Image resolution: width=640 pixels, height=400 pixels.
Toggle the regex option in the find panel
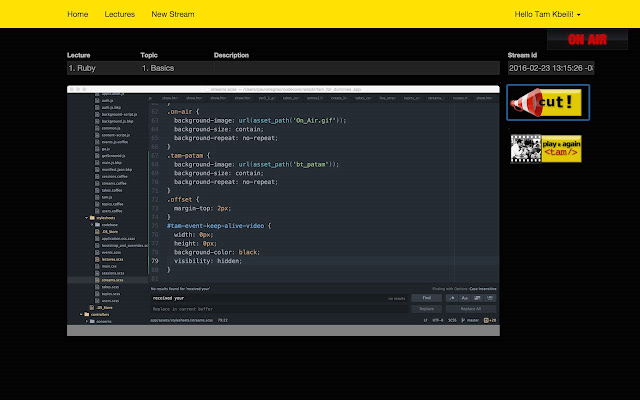tap(452, 298)
